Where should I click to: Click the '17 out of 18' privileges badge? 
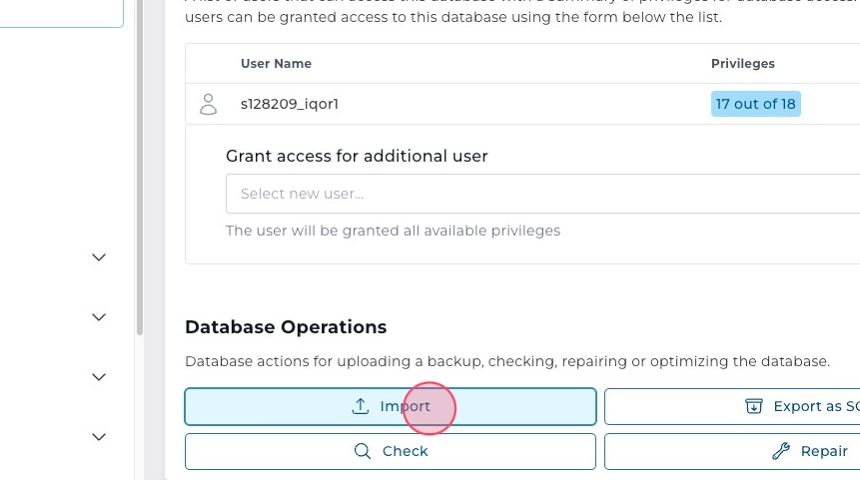click(755, 104)
